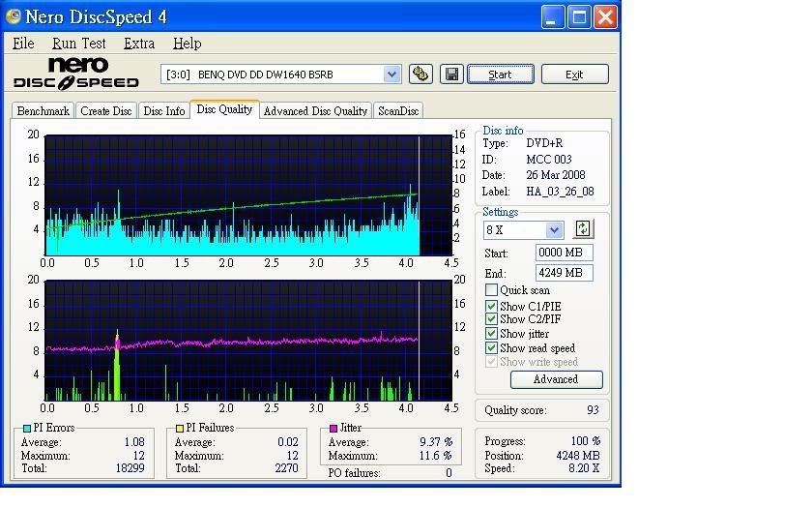Click the Nero DiscSpeed title bar icon

coord(13,16)
